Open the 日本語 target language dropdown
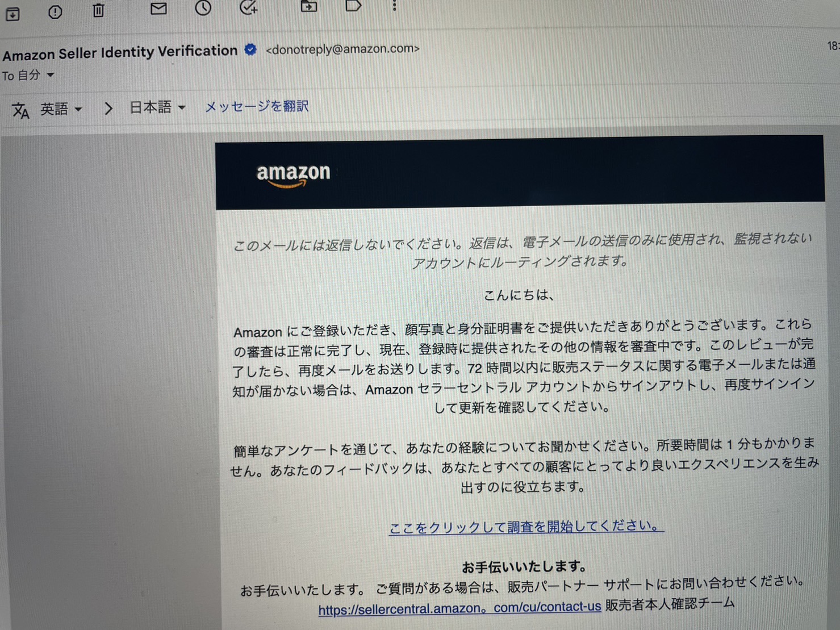840x630 pixels. [x=157, y=107]
